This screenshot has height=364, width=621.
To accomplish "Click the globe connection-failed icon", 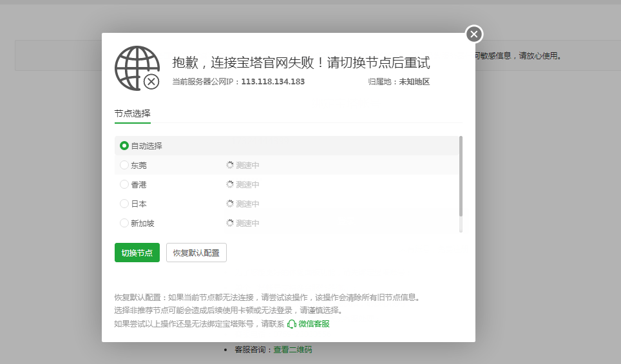I will tap(137, 68).
